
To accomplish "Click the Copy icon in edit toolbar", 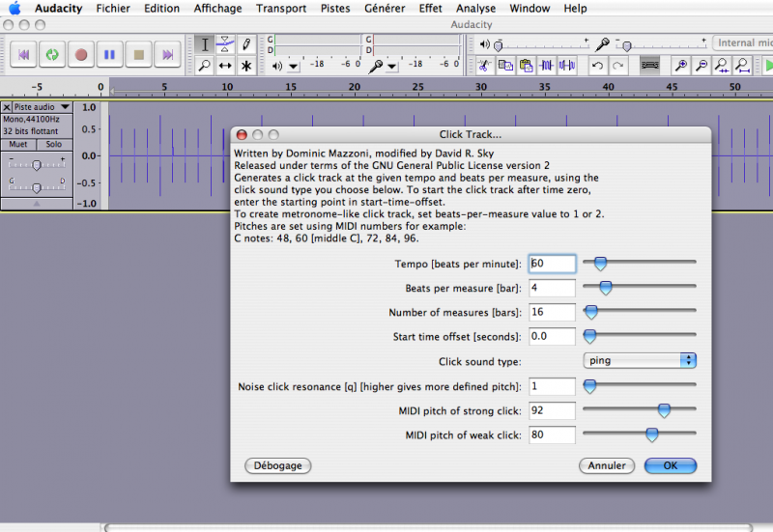I will pyautogui.click(x=505, y=65).
